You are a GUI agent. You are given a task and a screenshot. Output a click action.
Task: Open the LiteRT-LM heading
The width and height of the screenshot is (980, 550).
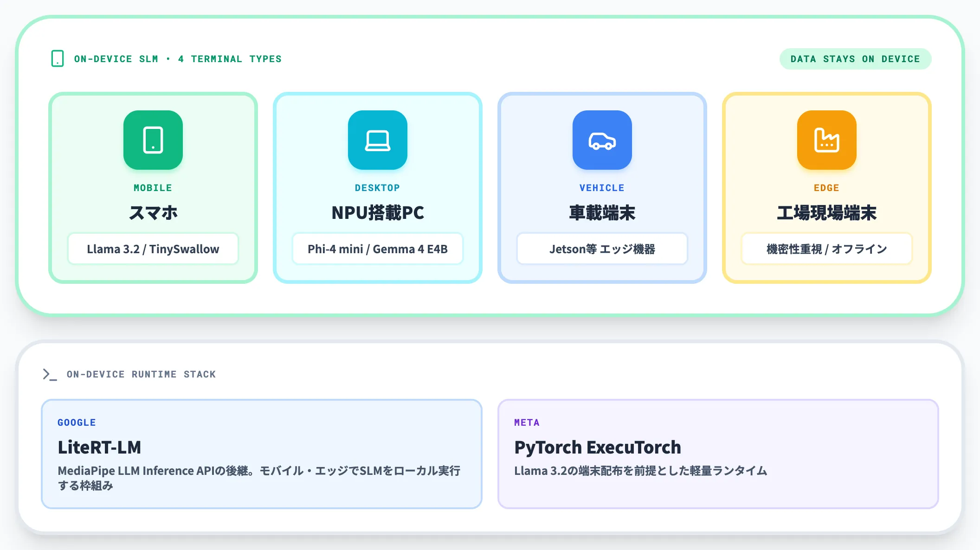99,448
